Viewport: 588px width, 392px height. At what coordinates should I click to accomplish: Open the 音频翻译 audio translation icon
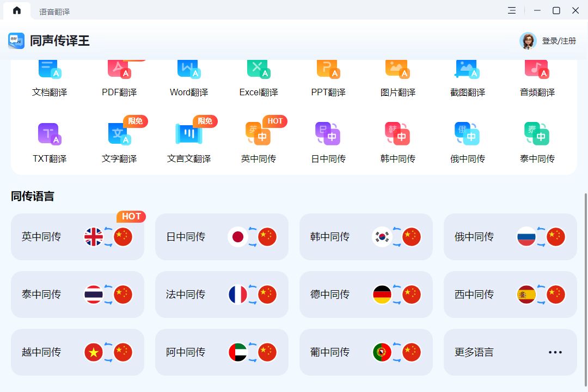pos(537,69)
